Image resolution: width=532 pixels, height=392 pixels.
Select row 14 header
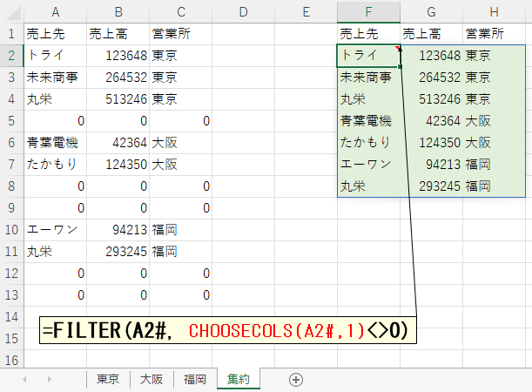coord(11,317)
